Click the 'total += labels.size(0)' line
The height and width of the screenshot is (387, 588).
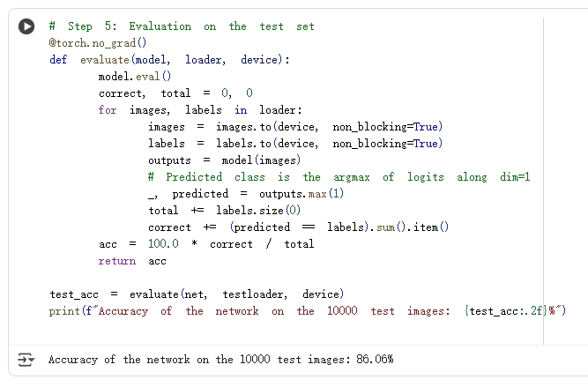pyautogui.click(x=224, y=211)
